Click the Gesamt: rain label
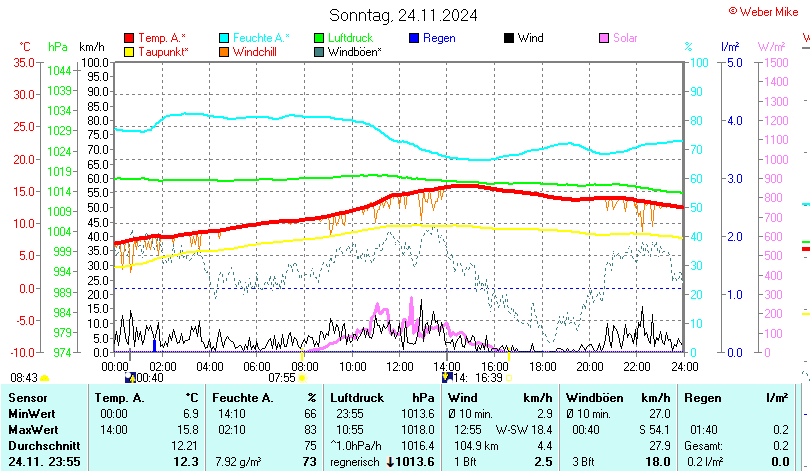This screenshot has width=810, height=471. coord(703,446)
